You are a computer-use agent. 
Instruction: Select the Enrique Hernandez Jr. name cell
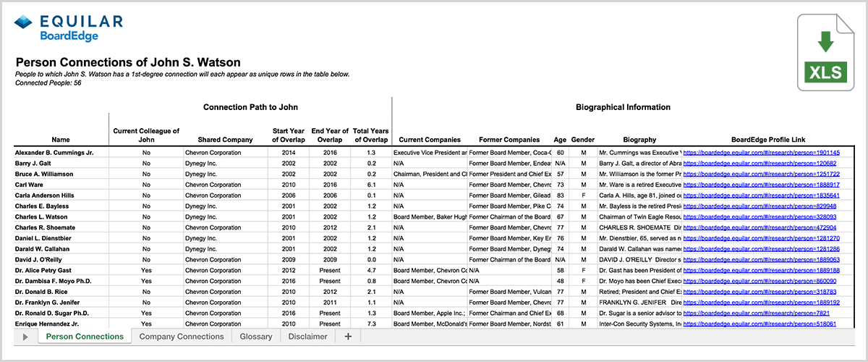(61, 324)
